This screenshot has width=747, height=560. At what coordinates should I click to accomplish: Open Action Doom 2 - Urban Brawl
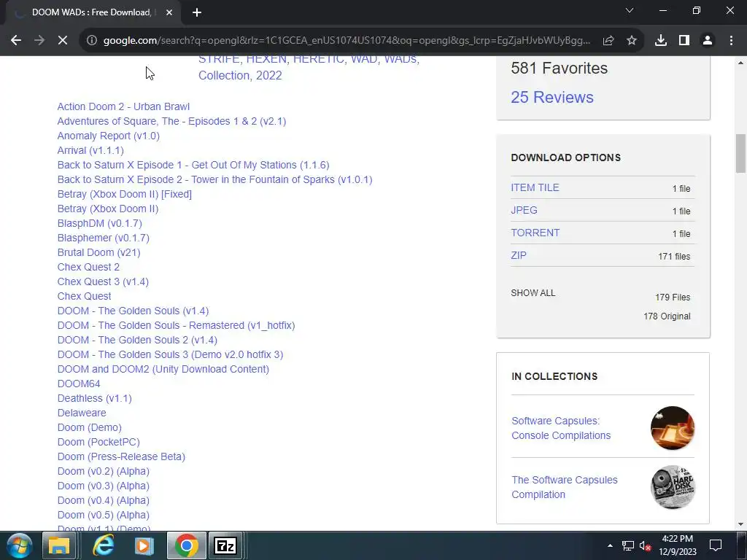coord(123,106)
